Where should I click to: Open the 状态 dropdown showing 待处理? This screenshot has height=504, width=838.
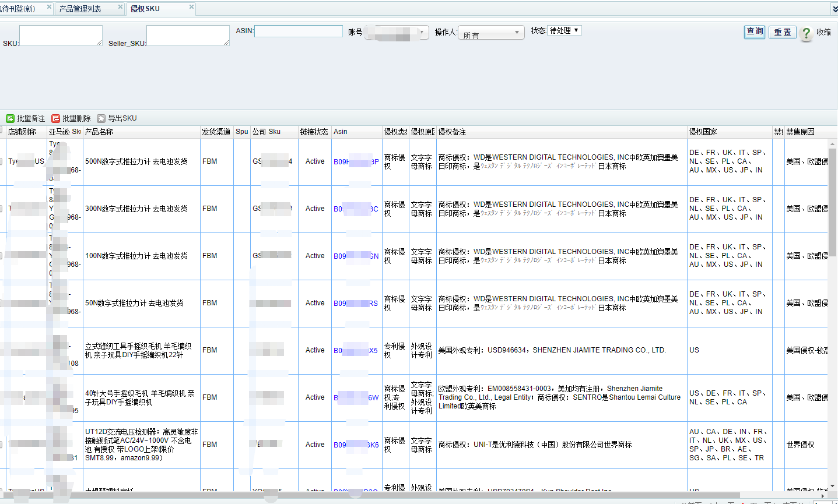point(564,30)
